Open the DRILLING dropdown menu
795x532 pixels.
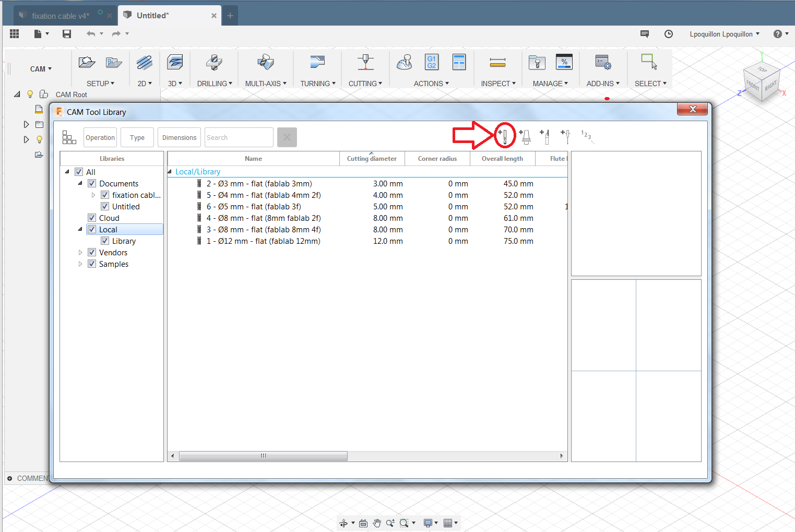click(215, 84)
